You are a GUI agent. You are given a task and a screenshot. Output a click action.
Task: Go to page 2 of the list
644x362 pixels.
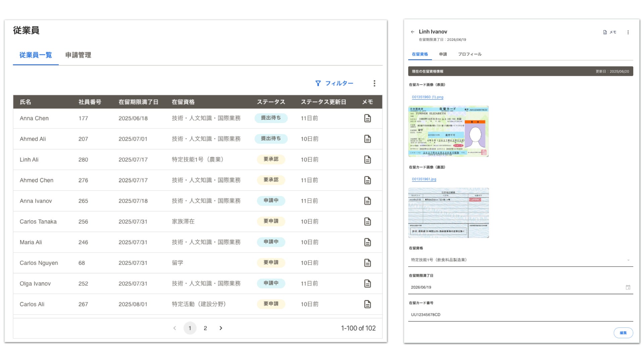205,328
